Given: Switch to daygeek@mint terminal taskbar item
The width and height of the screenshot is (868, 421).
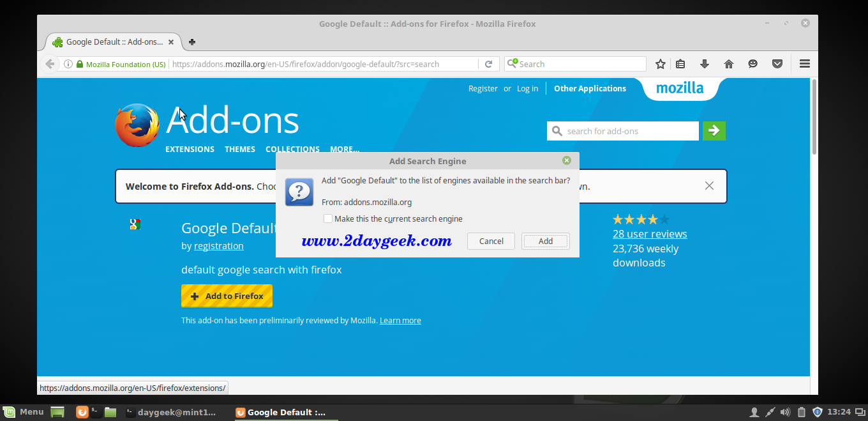Looking at the screenshot, I should (171, 412).
